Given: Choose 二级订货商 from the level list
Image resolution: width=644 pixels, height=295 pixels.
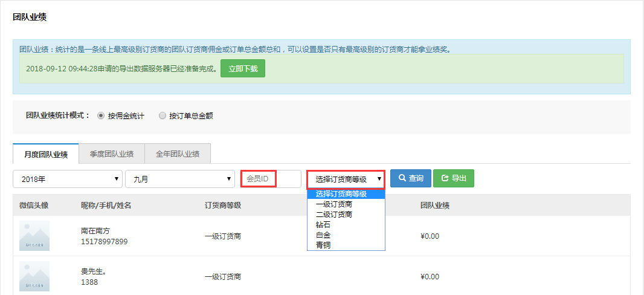Looking at the screenshot, I should (x=334, y=215).
